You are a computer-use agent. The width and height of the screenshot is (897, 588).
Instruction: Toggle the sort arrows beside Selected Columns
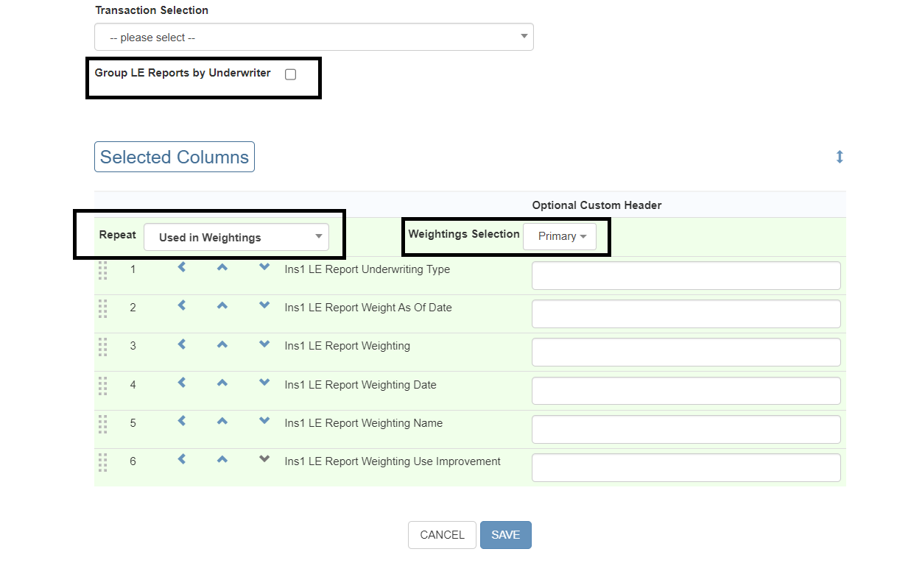coord(840,157)
